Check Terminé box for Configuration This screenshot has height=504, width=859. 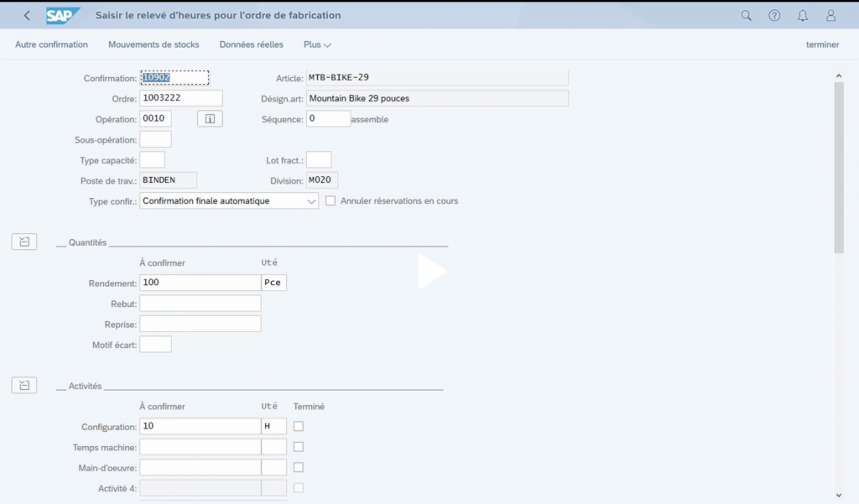tap(299, 426)
